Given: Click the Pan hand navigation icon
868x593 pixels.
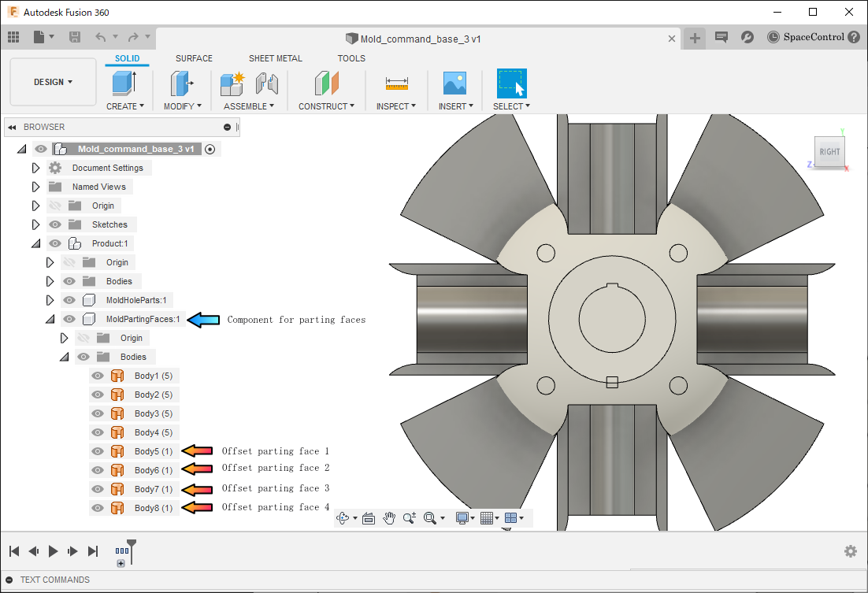Looking at the screenshot, I should point(389,517).
